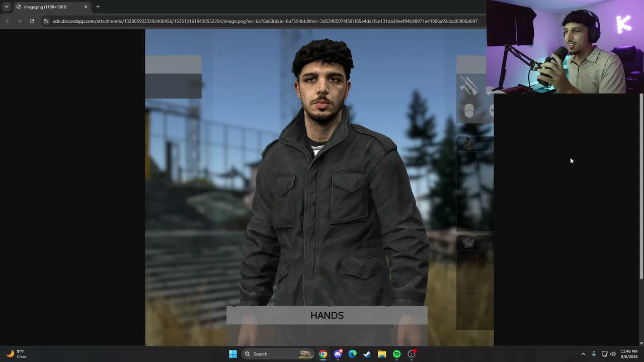The height and width of the screenshot is (362, 644).
Task: View site information for cdn.discordapp.com
Action: [46, 21]
